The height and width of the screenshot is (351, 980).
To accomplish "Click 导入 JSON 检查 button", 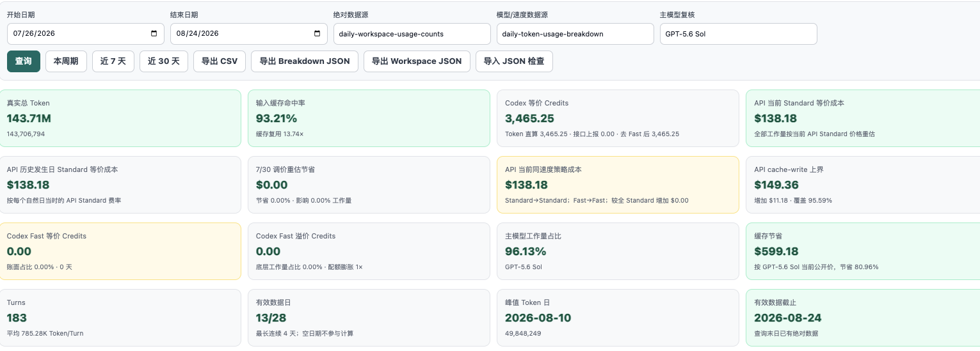I will [514, 61].
